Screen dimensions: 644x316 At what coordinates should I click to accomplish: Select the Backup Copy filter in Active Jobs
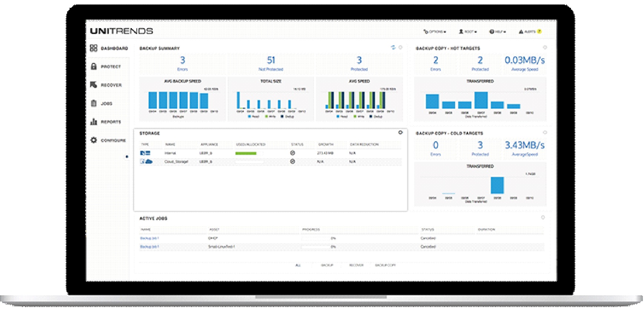tap(386, 265)
